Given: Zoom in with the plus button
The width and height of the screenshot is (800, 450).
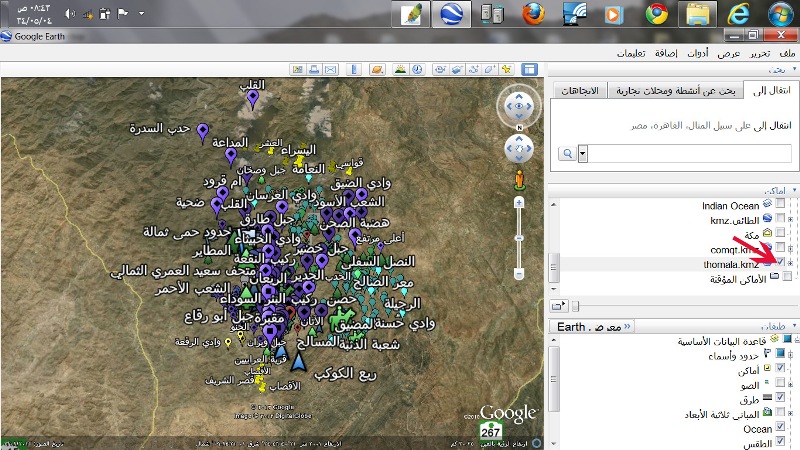Looking at the screenshot, I should (519, 203).
